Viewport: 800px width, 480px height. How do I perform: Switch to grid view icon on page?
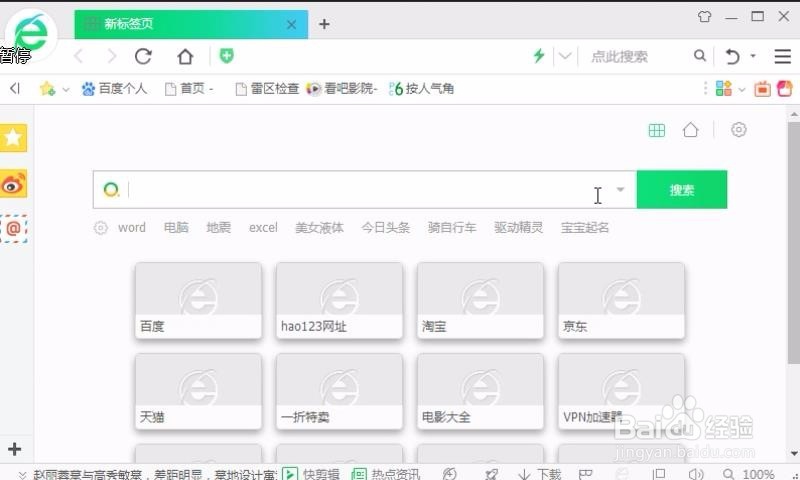(657, 130)
